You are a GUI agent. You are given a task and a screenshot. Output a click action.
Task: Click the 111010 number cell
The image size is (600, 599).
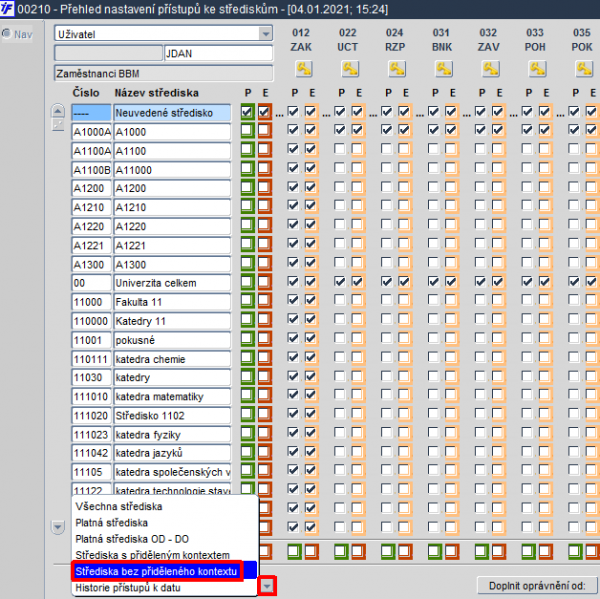pyautogui.click(x=91, y=396)
